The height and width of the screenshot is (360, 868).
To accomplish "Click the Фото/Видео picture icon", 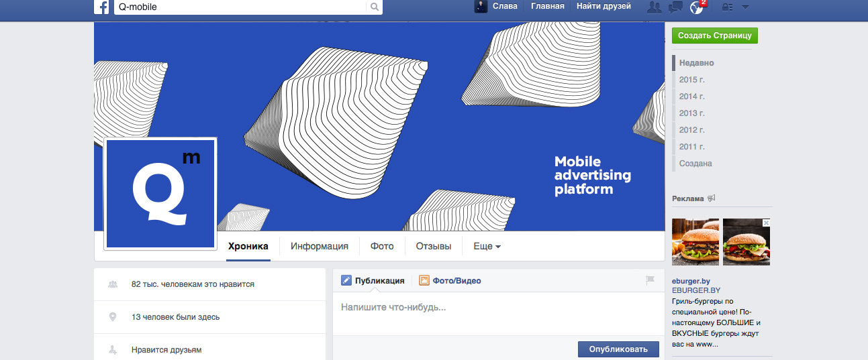I will [x=424, y=281].
